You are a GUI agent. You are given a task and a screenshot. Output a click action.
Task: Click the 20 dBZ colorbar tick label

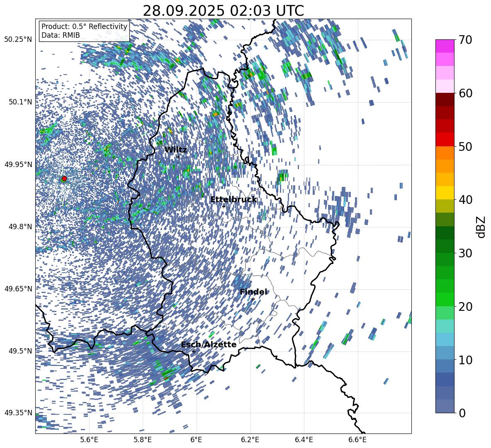[467, 307]
